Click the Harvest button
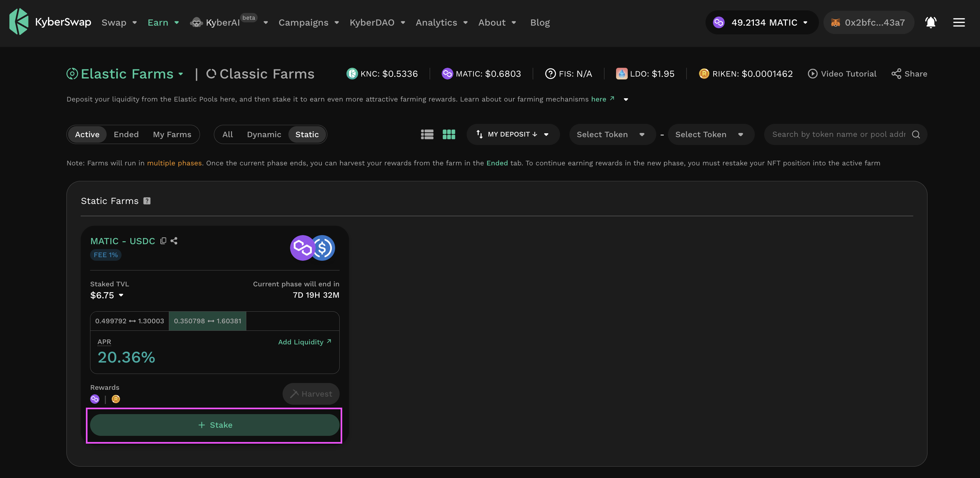 [311, 394]
